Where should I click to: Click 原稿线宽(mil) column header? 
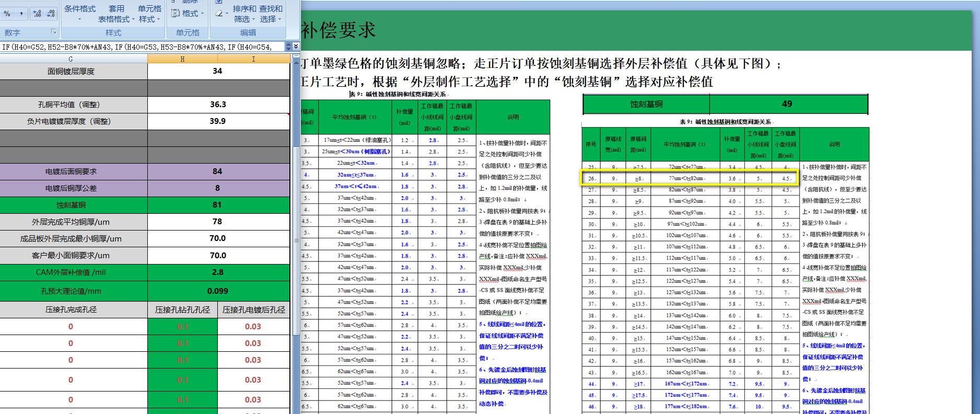tap(613, 144)
